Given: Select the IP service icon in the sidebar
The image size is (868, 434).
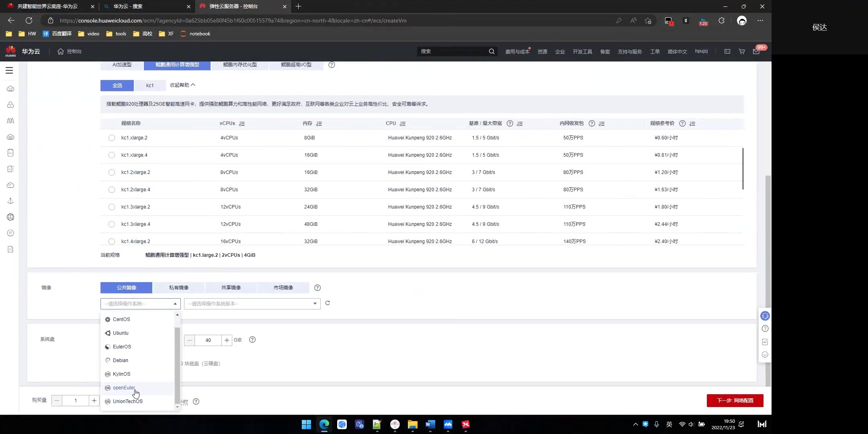Looking at the screenshot, I should (x=10, y=233).
